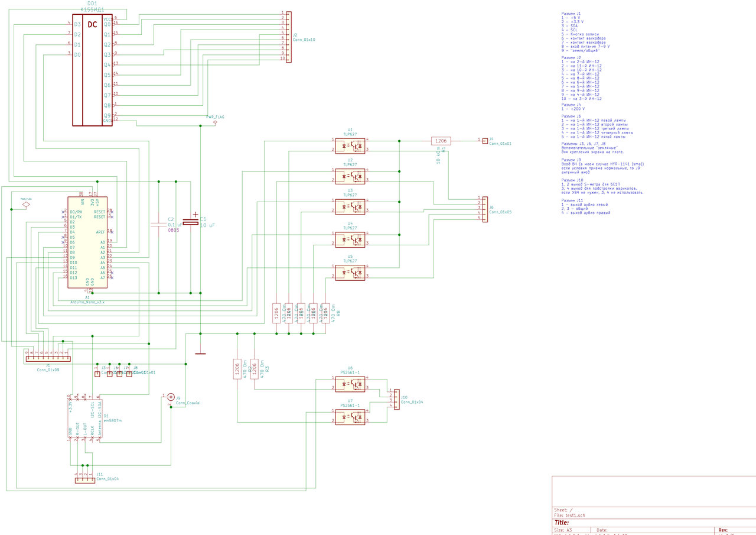This screenshot has width=756, height=535.
Task: Click the "1 - +200 V" note line
Action: pos(573,109)
